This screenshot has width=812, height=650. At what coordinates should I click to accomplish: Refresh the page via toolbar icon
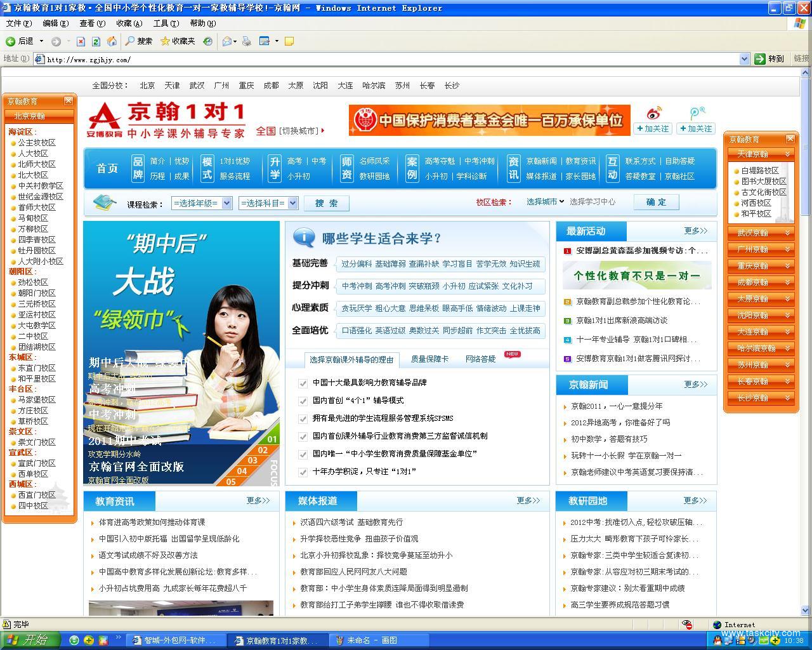tap(96, 41)
